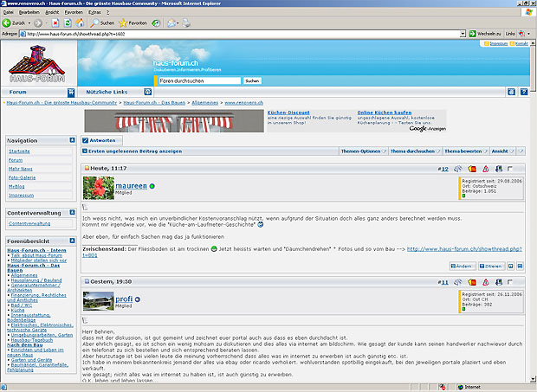Tick the checkbox on post #12 header
537x392 pixels.
pos(510,169)
